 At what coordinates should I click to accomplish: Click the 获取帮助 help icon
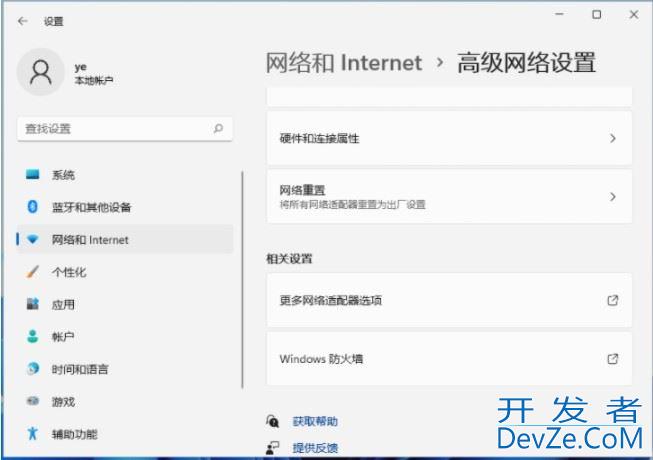click(272, 421)
